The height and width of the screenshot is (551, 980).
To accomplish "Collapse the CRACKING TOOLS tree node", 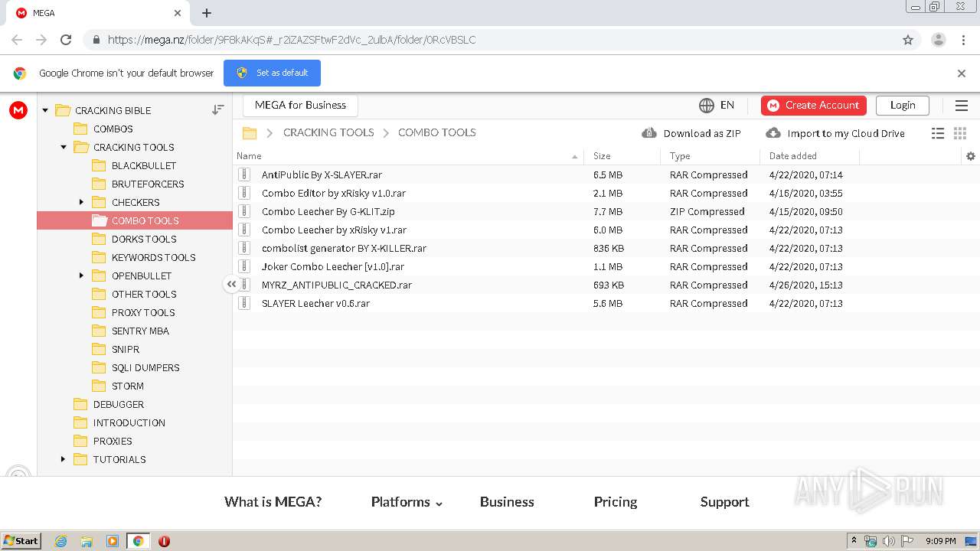I will coord(64,147).
